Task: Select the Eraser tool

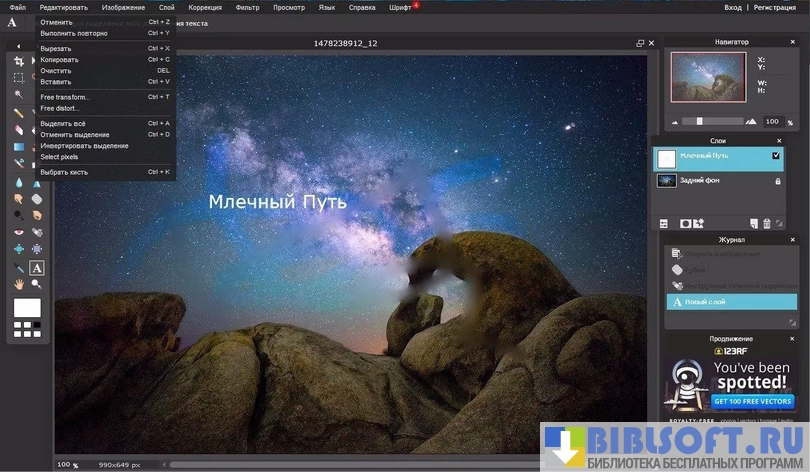Action: [18, 129]
